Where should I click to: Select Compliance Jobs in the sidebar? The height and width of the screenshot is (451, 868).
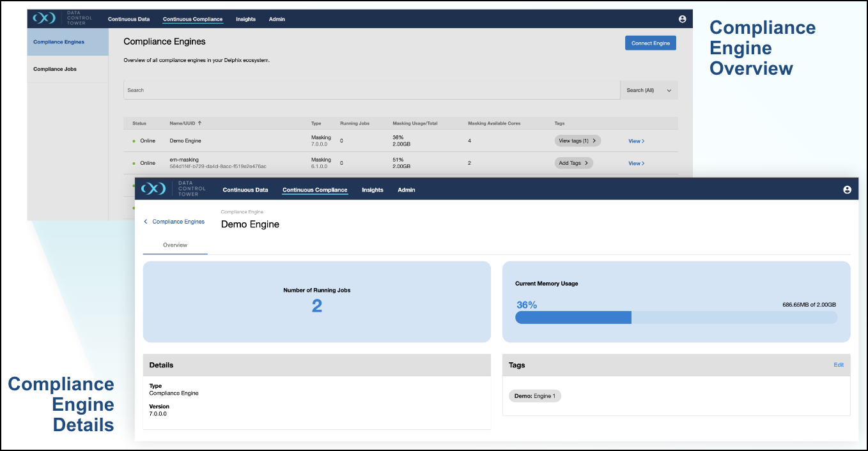pos(55,69)
